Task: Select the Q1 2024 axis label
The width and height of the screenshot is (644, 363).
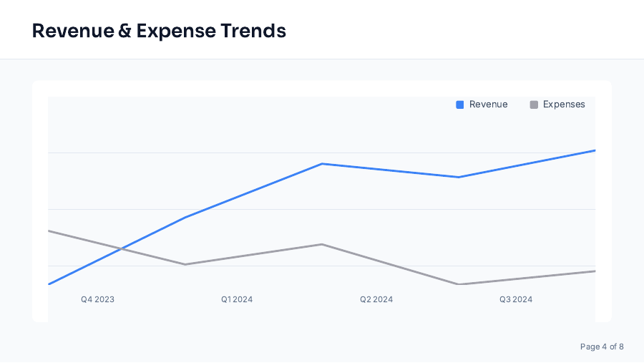Action: (236, 299)
